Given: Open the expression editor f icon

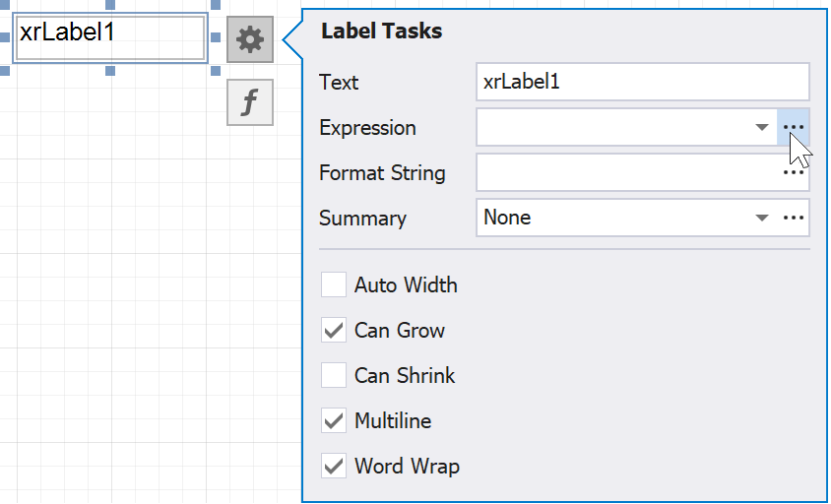Looking at the screenshot, I should pyautogui.click(x=250, y=102).
